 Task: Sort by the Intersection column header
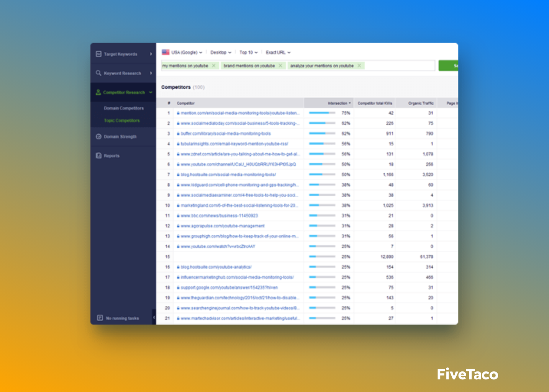coord(338,103)
